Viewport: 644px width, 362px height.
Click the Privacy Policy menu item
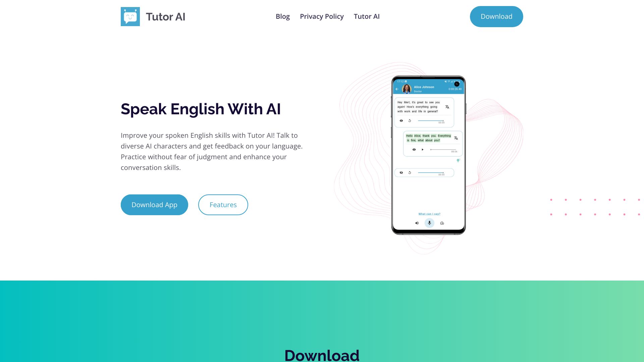[x=322, y=16]
